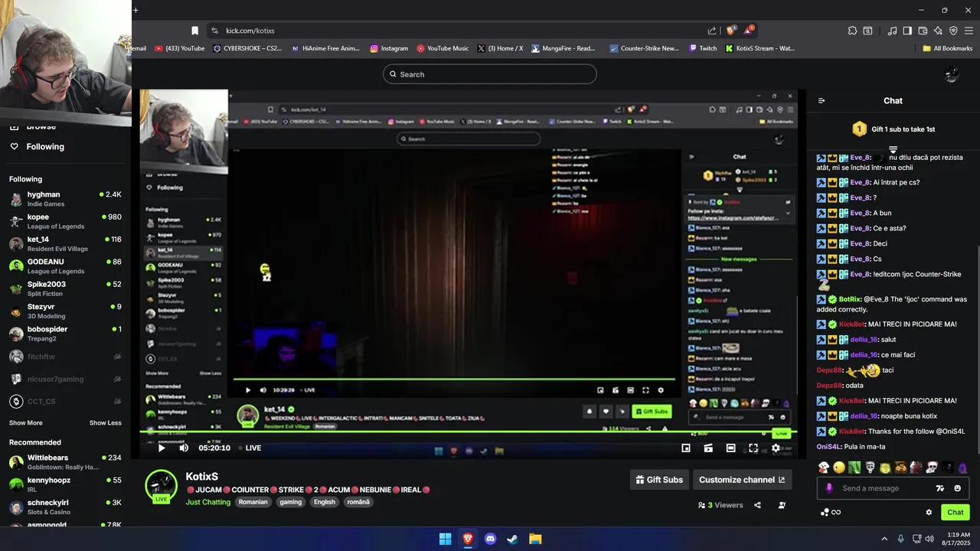Open Wittlebears recommended channel
Screen dimensions: 980x551
pyautogui.click(x=65, y=462)
